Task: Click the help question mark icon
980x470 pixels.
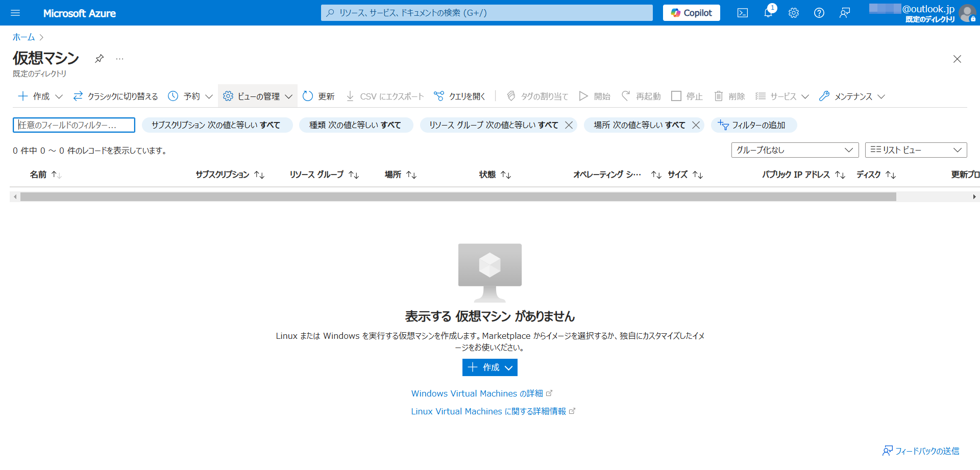Action: 819,13
